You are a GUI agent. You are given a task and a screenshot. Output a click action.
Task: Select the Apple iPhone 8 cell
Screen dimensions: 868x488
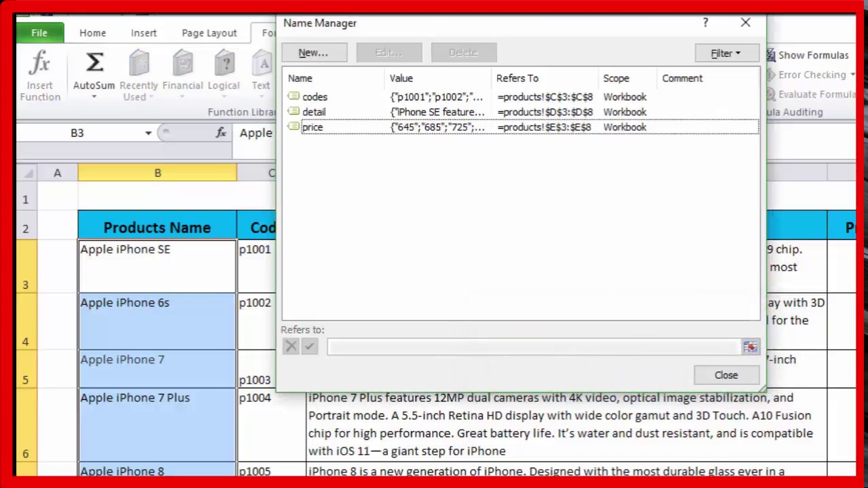tap(157, 470)
